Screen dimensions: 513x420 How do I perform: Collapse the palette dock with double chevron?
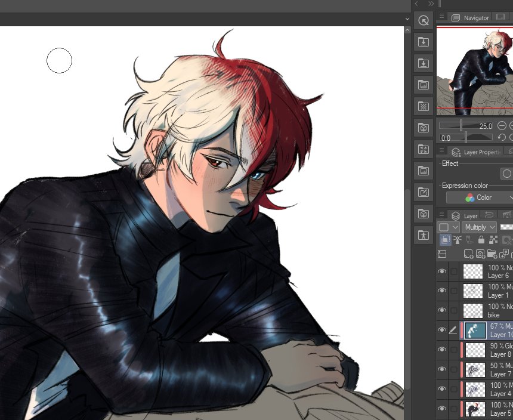pos(431,4)
